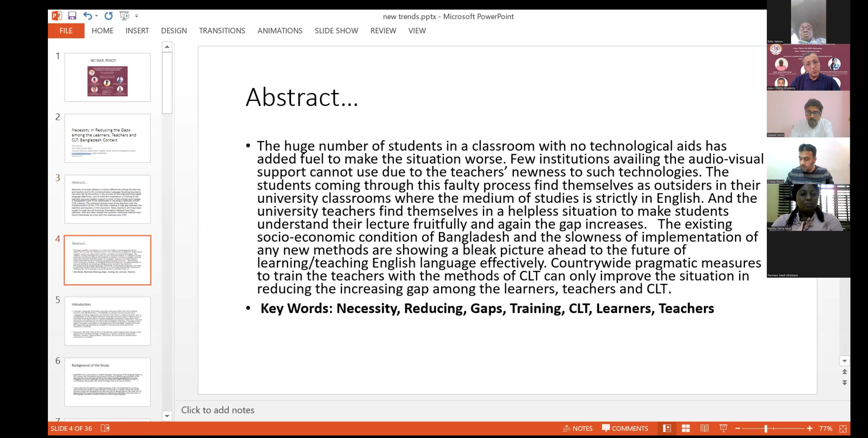Open the DESIGN ribbon tab

click(x=173, y=31)
